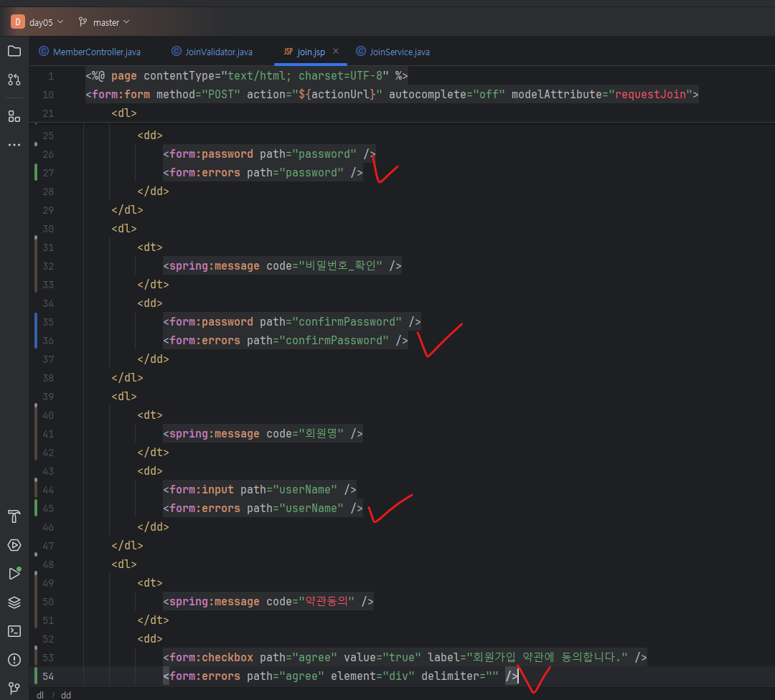Click the closing </dd> on line 37
Screen dimensions: 775x700
pos(154,359)
